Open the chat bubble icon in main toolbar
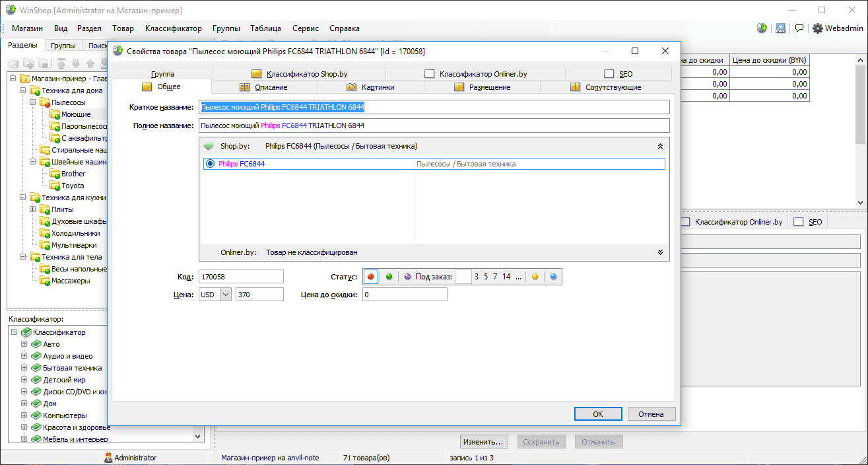868x465 pixels. pos(799,28)
